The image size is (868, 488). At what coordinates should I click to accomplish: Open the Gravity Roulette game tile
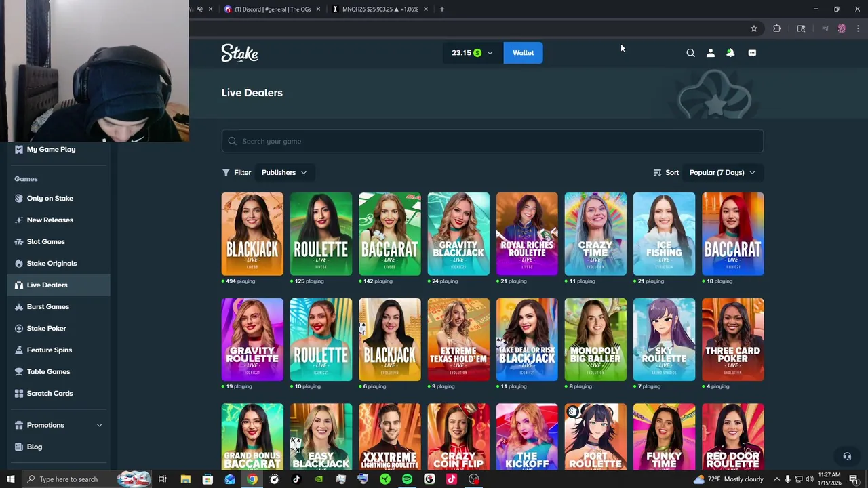252,340
